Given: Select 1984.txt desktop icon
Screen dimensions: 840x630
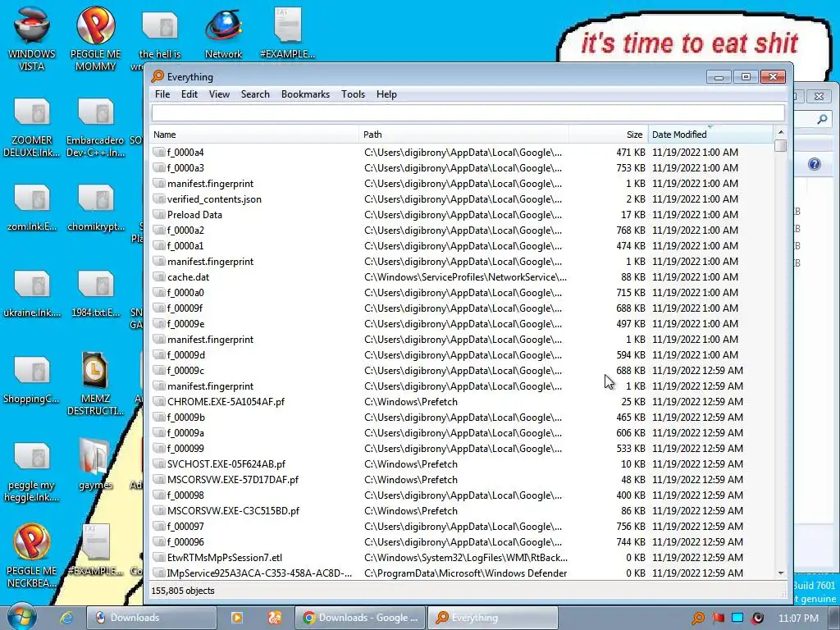Looking at the screenshot, I should point(95,294).
